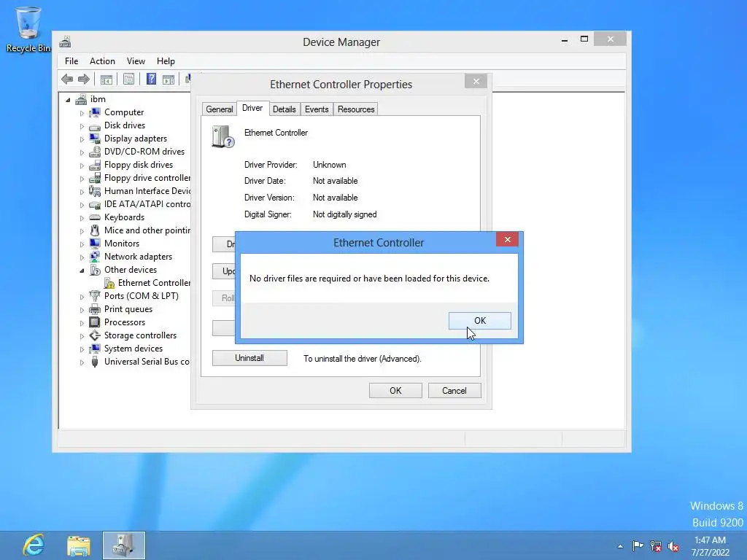Viewport: 747px width, 560px height.
Task: Select the Recycle Bin desktop icon
Action: (28, 29)
